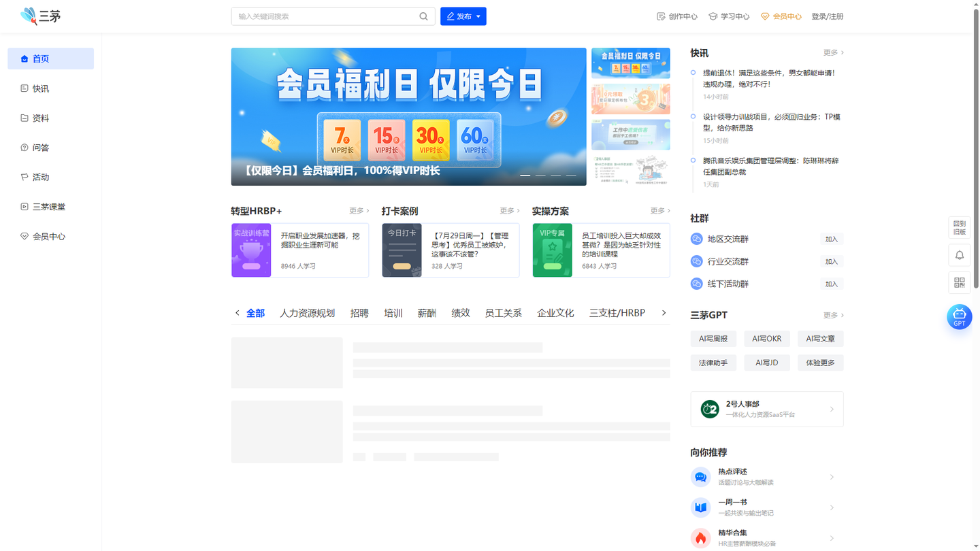Select the 招聘 tab
980x551 pixels.
pyautogui.click(x=359, y=313)
